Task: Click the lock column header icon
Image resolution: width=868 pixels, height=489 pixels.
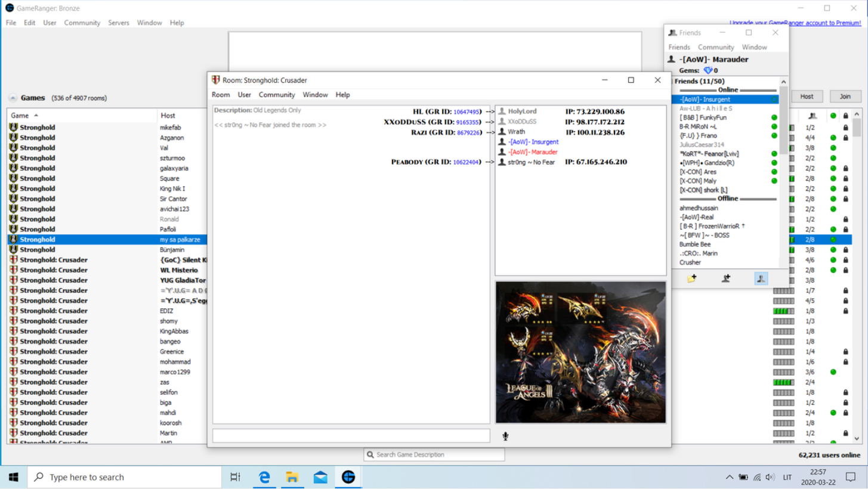Action: point(845,116)
